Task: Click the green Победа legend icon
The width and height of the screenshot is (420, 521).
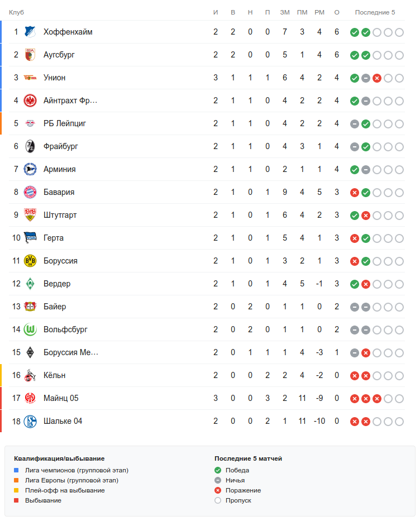Action: pyautogui.click(x=218, y=471)
